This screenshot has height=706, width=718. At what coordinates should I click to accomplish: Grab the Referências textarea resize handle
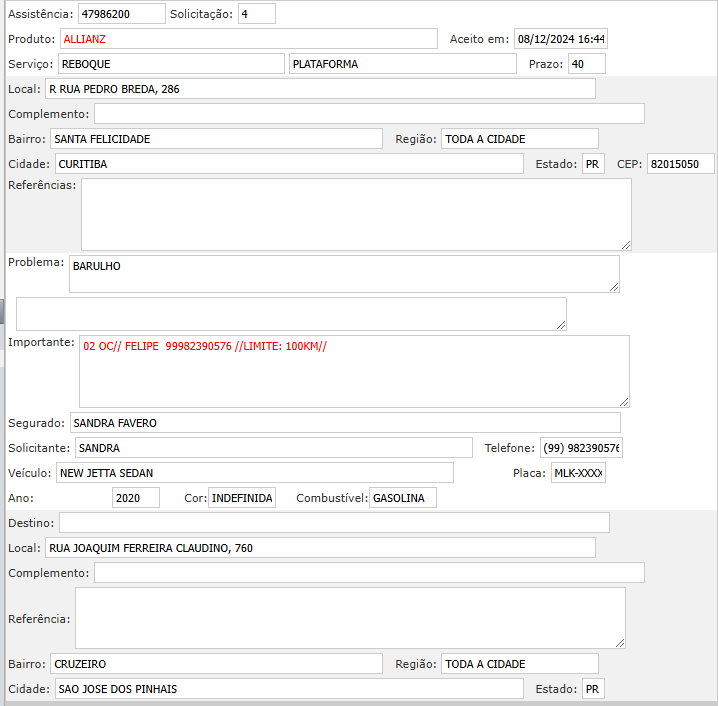625,244
